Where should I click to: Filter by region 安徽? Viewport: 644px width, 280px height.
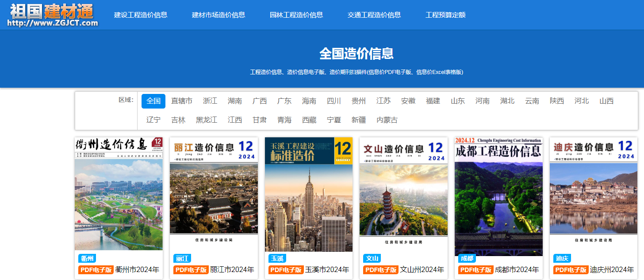click(408, 101)
